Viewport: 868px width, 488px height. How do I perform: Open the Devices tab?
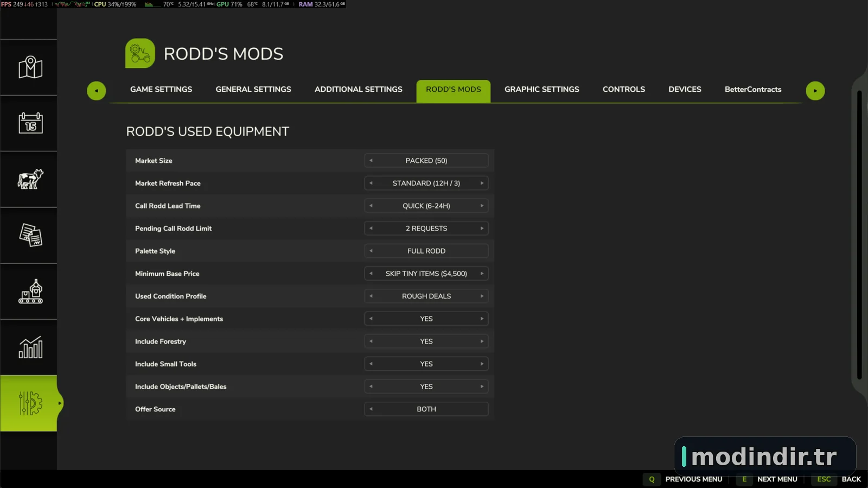[685, 90]
